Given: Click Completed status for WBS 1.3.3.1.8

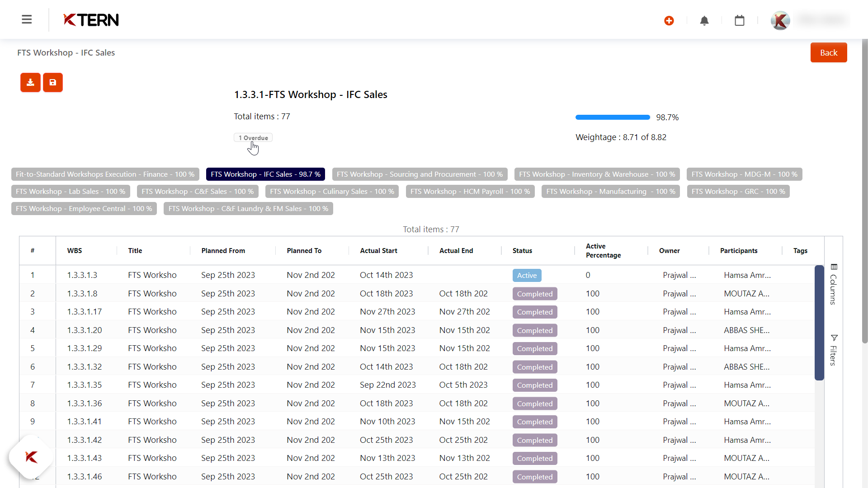Looking at the screenshot, I should click(x=535, y=294).
